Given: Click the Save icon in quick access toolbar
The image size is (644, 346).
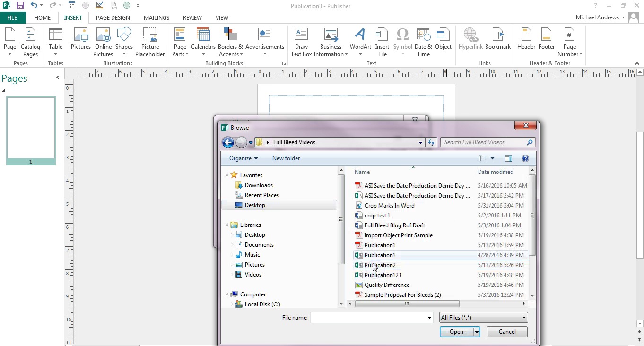Looking at the screenshot, I should [x=20, y=6].
